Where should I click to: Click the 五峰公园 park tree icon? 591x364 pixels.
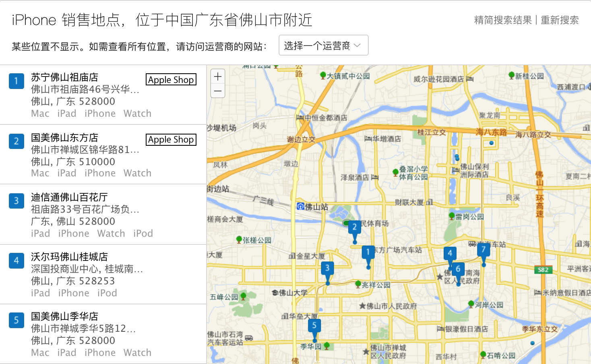point(243,296)
